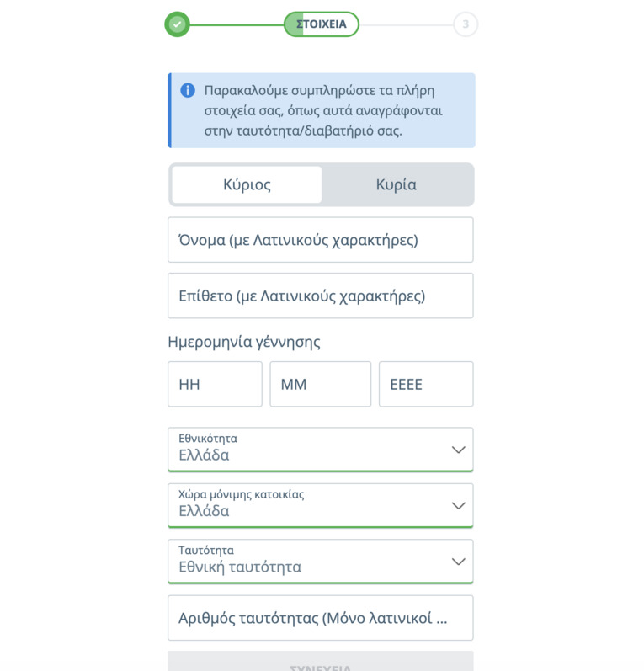644x671 pixels.
Task: Click the Αριθμός ταυτότητας input field
Action: point(321,617)
